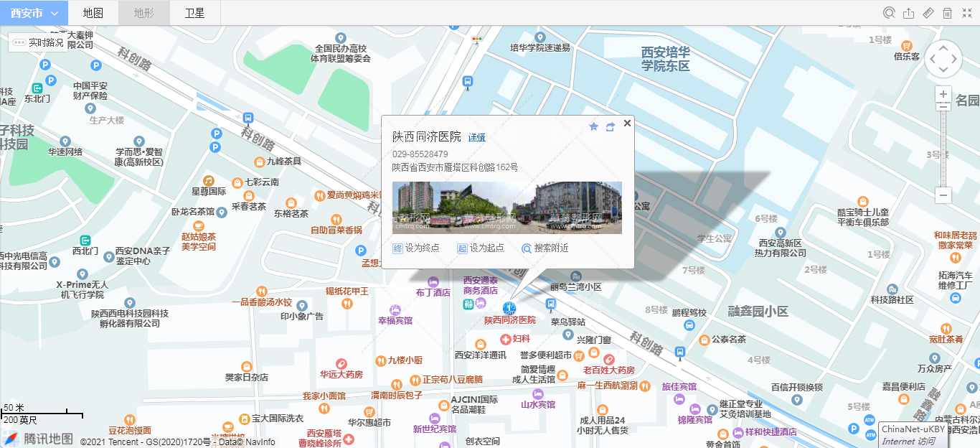Screen dimensions: 980x448
Task: Open the 西安市 city dropdown
Action: [34, 13]
